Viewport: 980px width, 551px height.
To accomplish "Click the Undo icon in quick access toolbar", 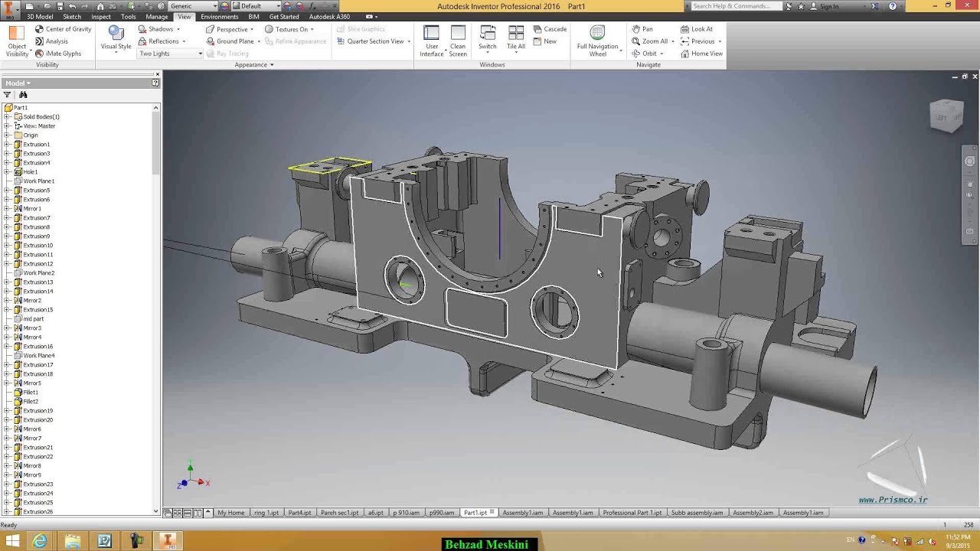I will (x=72, y=6).
